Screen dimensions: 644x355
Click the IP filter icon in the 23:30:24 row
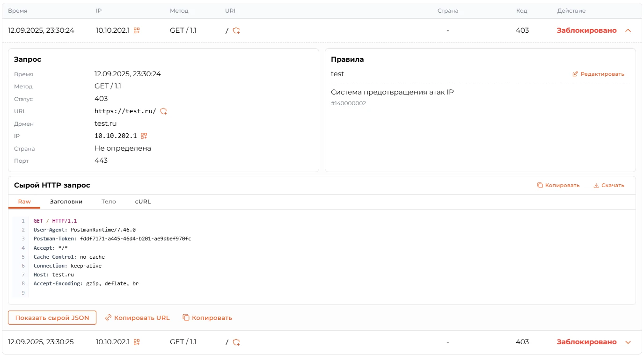coord(137,30)
